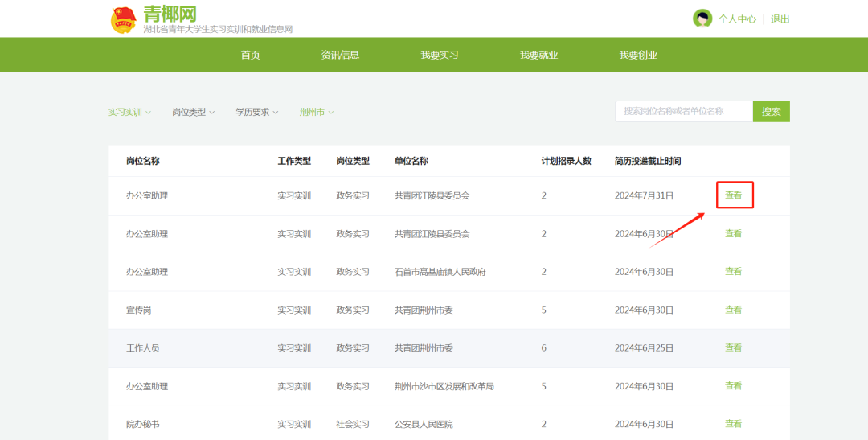Open 我要就业 navigation item
This screenshot has height=440, width=868.
pyautogui.click(x=538, y=55)
